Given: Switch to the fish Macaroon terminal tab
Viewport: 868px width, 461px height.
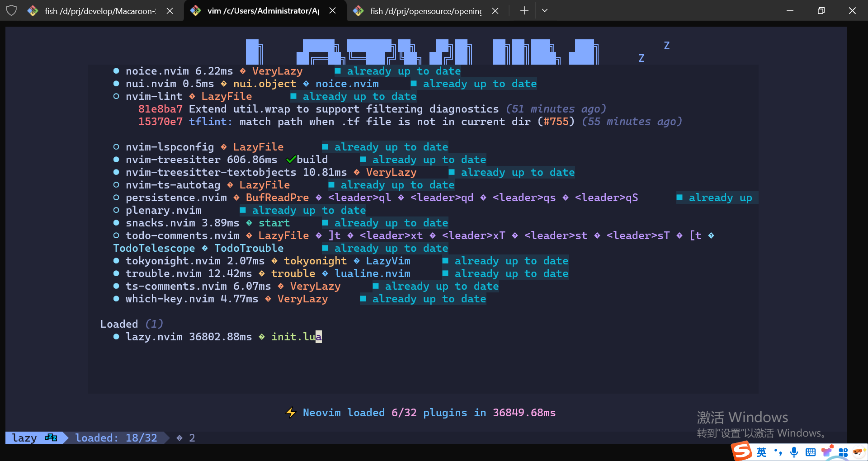Looking at the screenshot, I should 100,11.
